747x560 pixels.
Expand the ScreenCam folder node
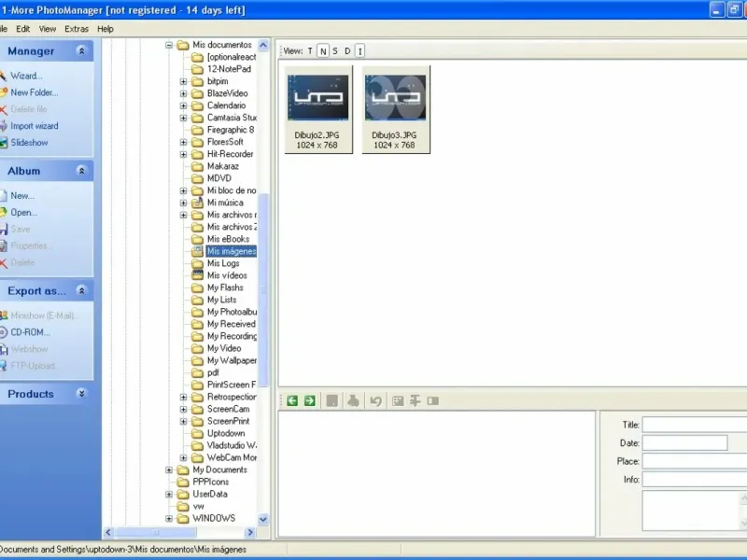[x=183, y=409]
